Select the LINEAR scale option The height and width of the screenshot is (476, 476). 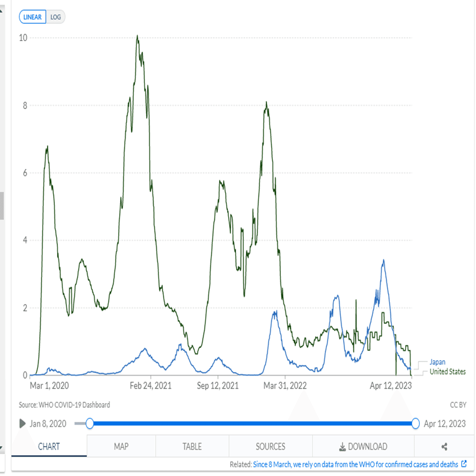click(32, 17)
